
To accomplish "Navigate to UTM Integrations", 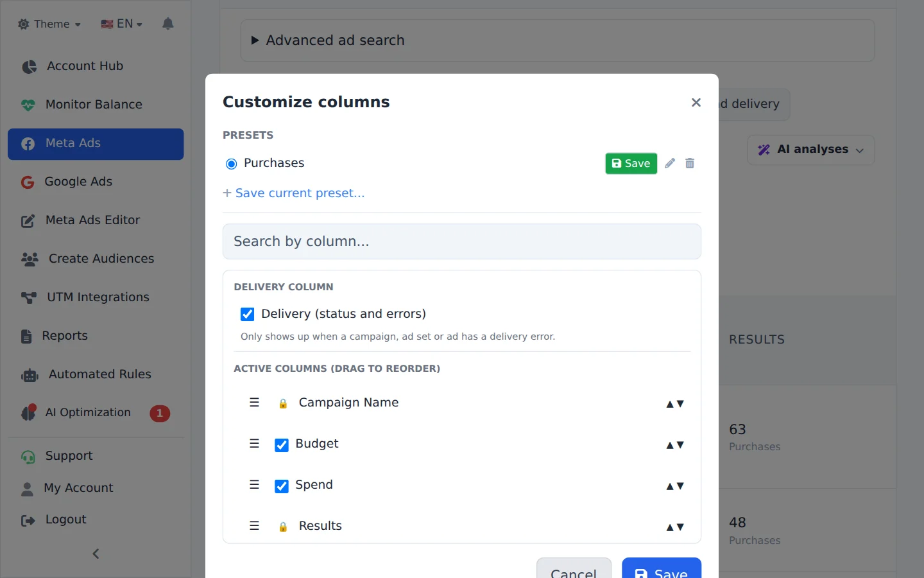I will click(96, 297).
